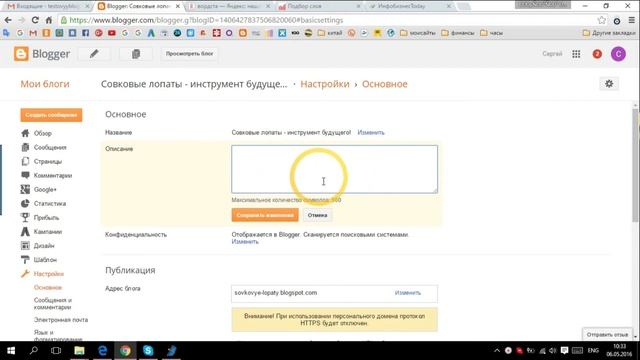640x360 pixels.
Task: Open Task View icon in taskbar
Action: click(56, 351)
